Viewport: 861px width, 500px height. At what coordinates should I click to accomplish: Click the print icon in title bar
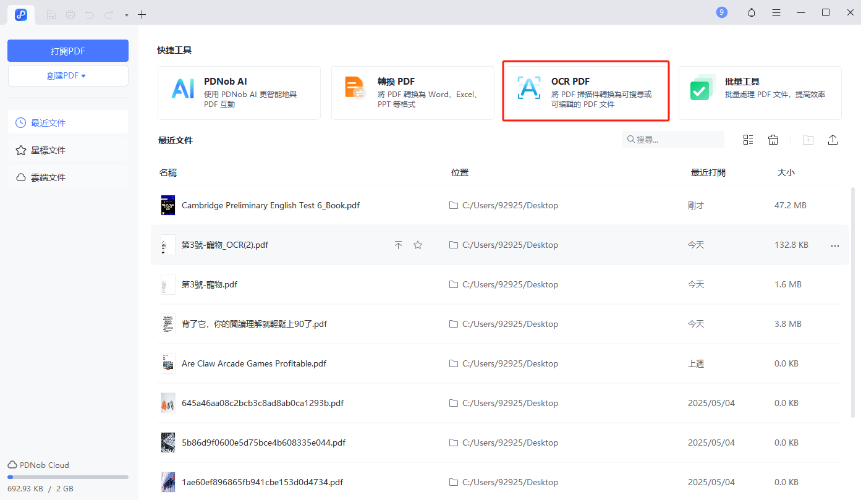coord(70,15)
